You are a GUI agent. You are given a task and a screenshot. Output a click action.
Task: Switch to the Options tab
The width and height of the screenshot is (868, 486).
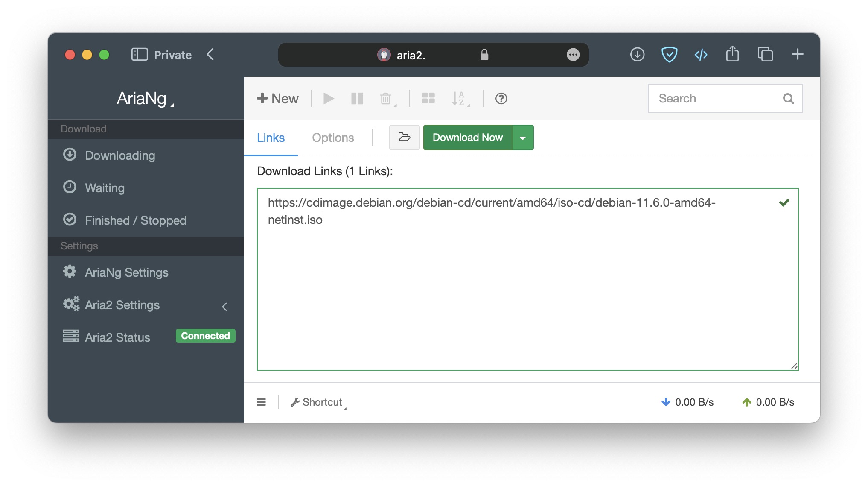(333, 138)
